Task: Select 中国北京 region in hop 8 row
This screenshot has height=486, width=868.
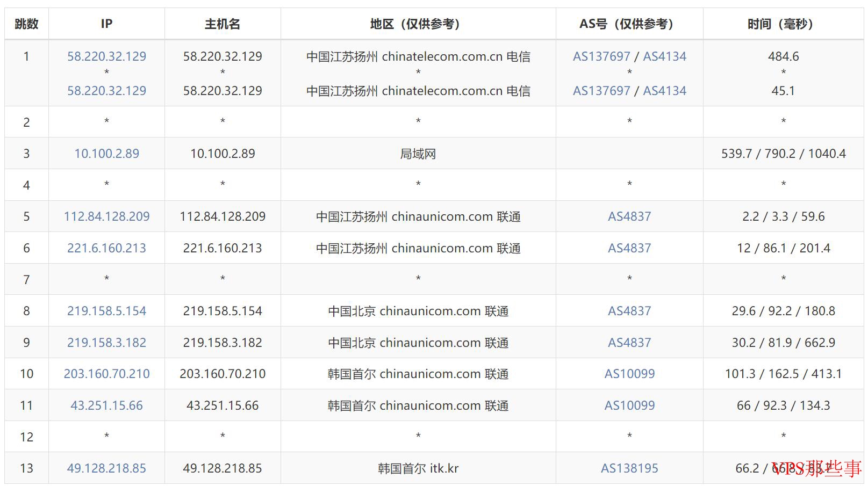Action: click(418, 311)
